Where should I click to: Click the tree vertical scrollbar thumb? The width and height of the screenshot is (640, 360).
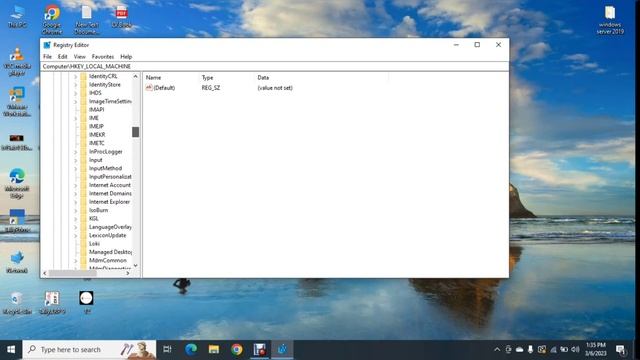click(136, 132)
